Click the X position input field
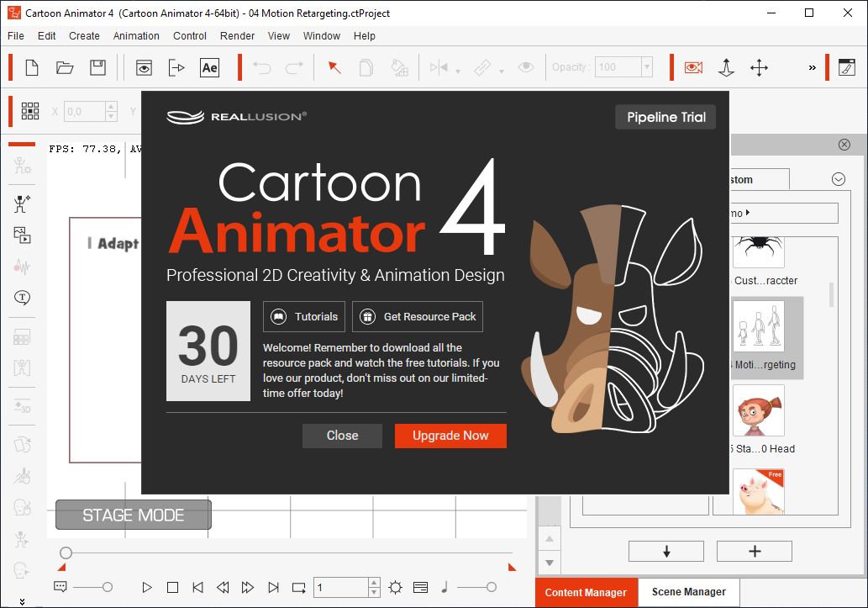Viewport: 868px width, 608px height. (84, 111)
